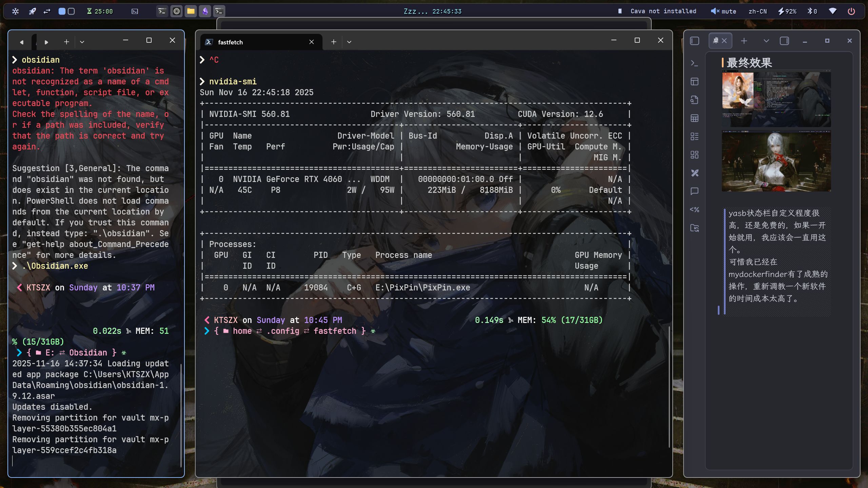Open the silver-haired character image in the Obsidian note
Screen dimensions: 868x488
(x=776, y=161)
